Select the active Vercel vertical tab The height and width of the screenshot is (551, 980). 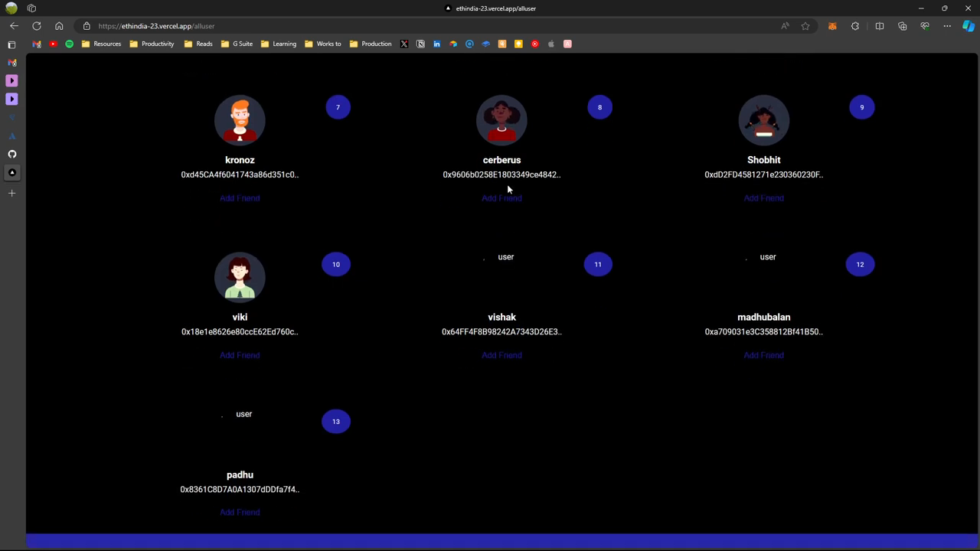(11, 172)
